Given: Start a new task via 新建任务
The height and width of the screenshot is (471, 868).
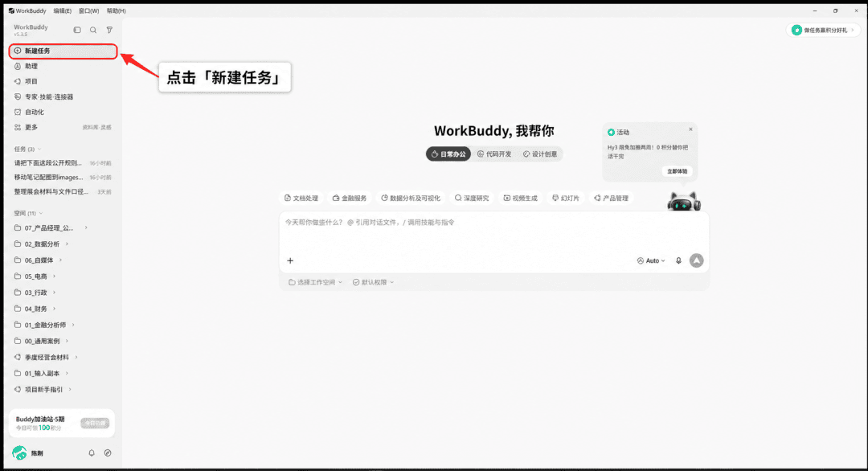Looking at the screenshot, I should (63, 51).
